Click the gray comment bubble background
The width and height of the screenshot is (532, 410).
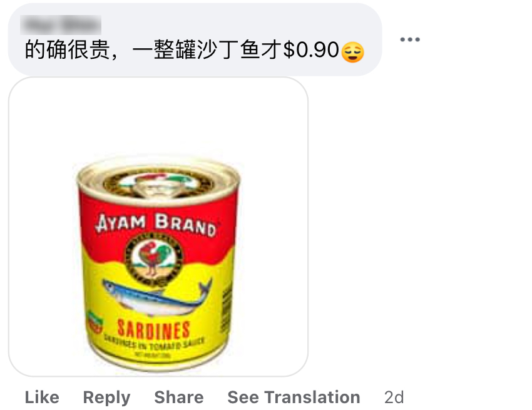pos(195,39)
